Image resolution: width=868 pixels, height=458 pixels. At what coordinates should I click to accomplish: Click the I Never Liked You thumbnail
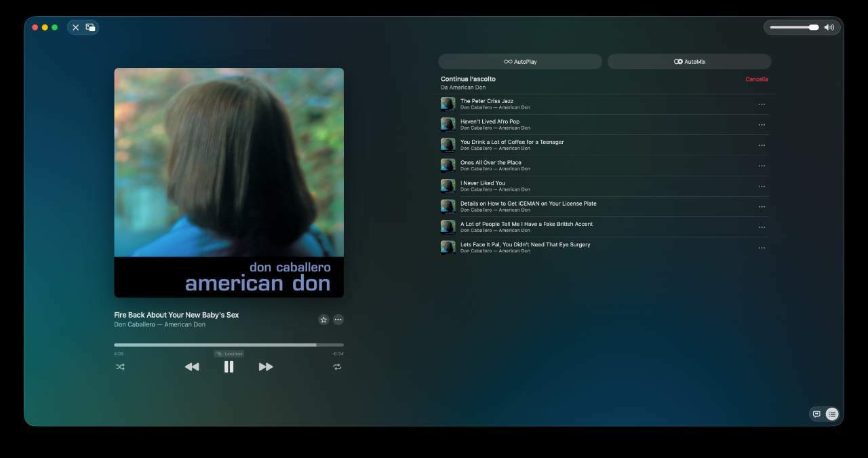pos(448,186)
